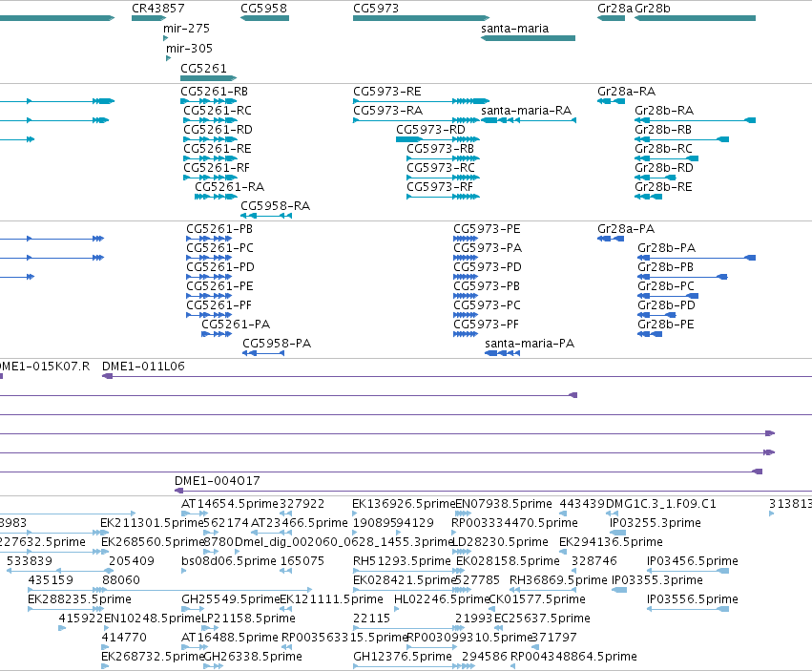
Task: Click the santa-maria-PA protein label
Action: point(530,344)
